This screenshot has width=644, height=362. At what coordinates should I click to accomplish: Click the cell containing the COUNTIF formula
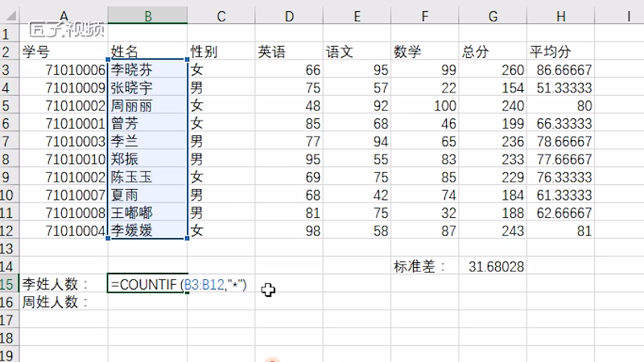(x=148, y=284)
